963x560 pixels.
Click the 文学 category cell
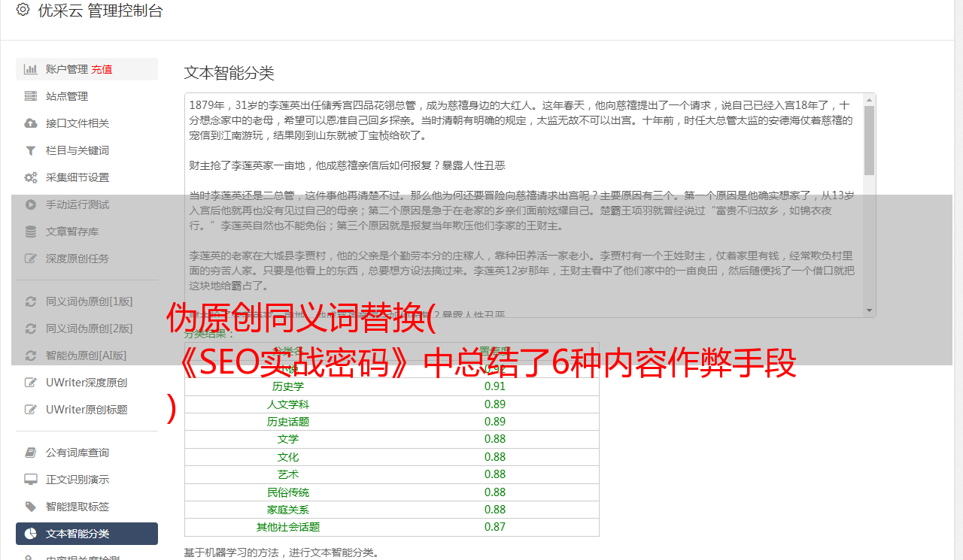click(288, 439)
